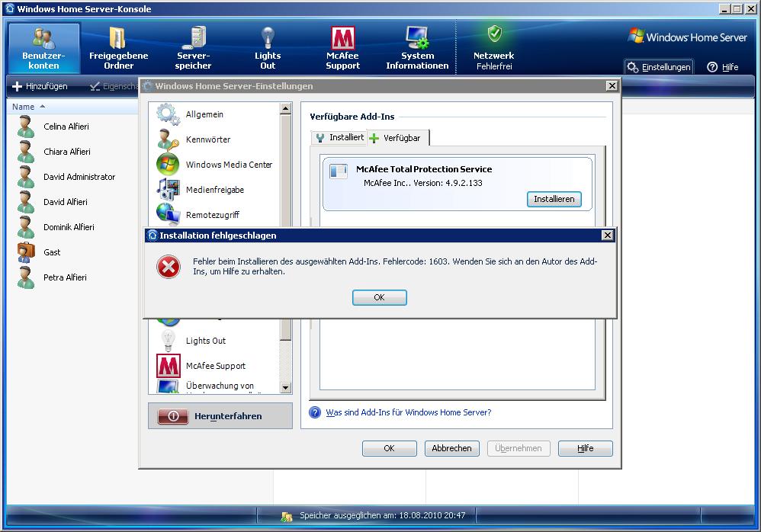Select the Medienfreigabe icon

pos(168,190)
